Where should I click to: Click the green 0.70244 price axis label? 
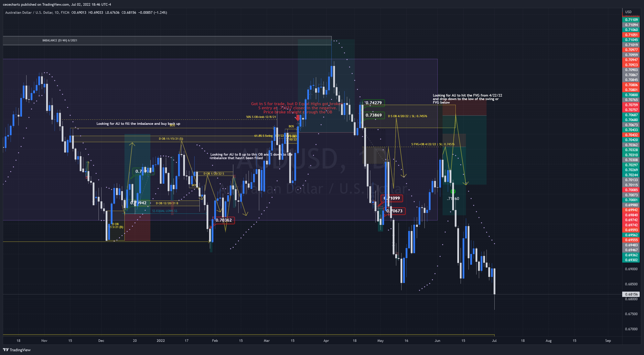(x=631, y=175)
